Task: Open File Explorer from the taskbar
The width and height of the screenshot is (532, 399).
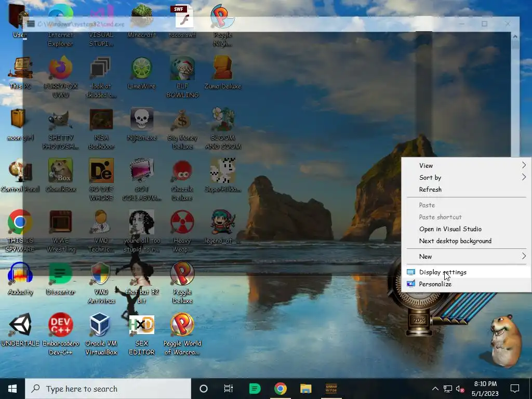Action: tap(305, 389)
